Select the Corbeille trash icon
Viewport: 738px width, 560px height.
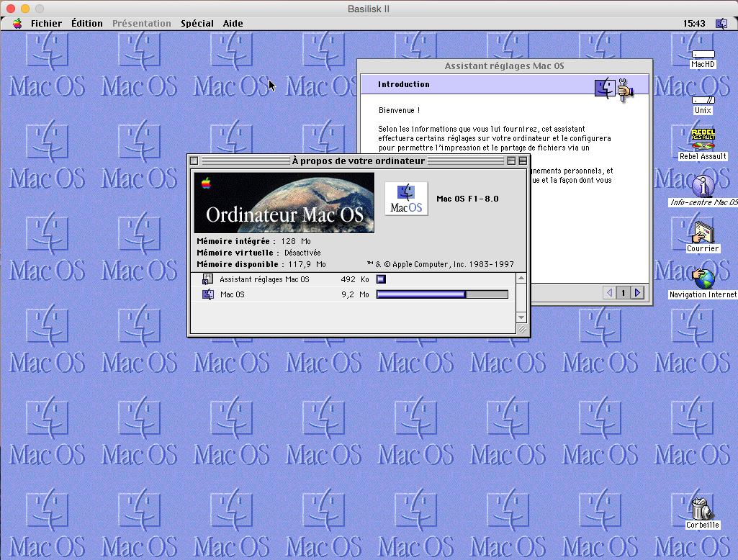702,509
